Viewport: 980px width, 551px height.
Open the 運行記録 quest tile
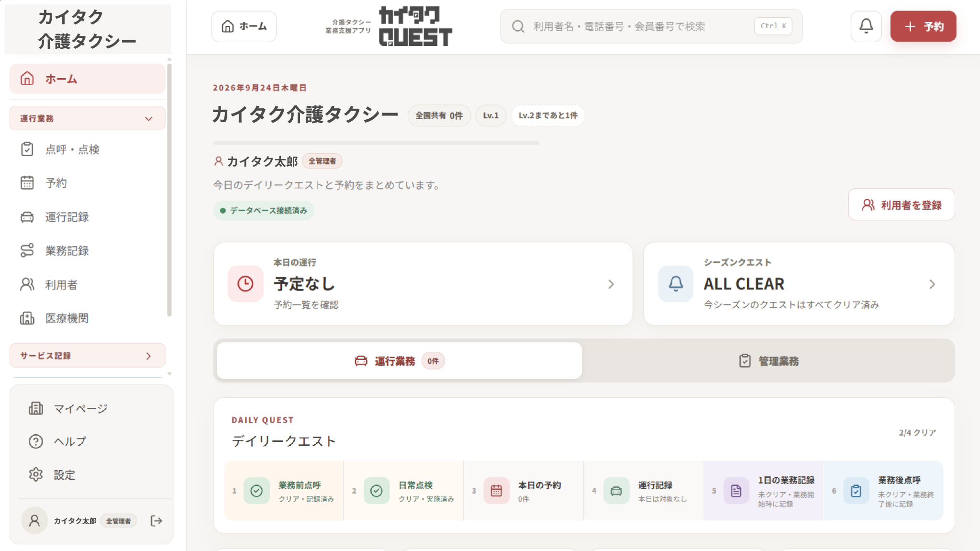coord(644,491)
